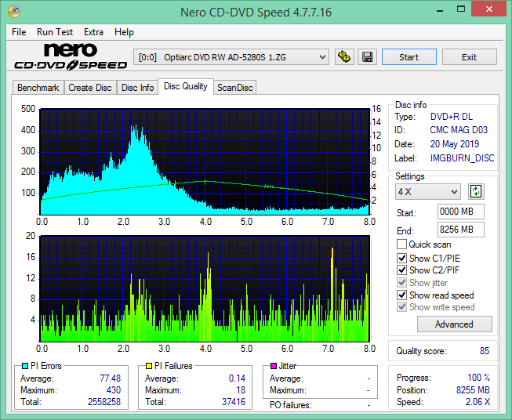The width and height of the screenshot is (512, 420).
Task: Click the label IMGBURN_DISC
Action: click(x=462, y=158)
